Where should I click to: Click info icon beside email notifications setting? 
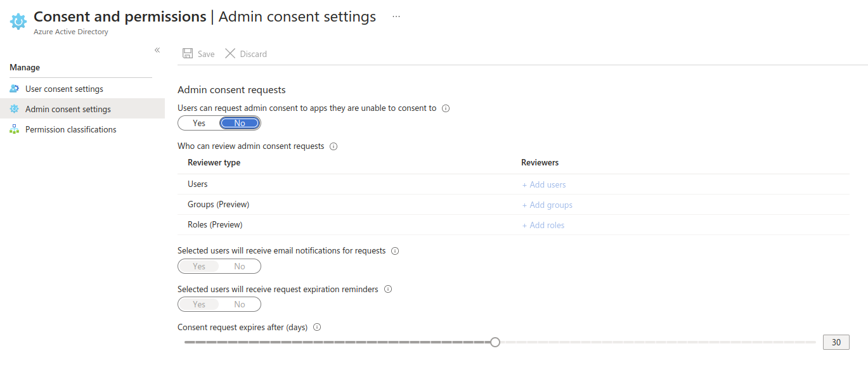coord(395,251)
